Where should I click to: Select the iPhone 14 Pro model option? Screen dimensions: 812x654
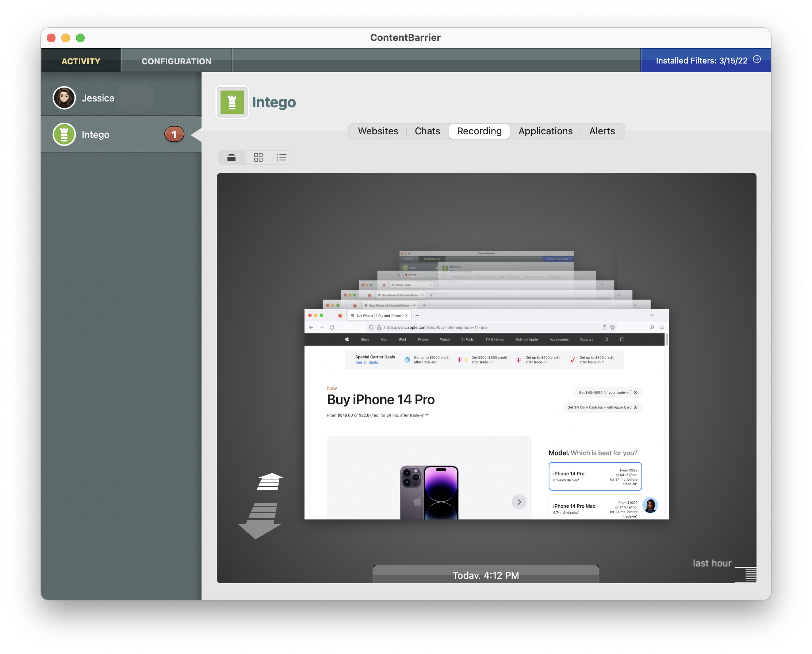[595, 477]
